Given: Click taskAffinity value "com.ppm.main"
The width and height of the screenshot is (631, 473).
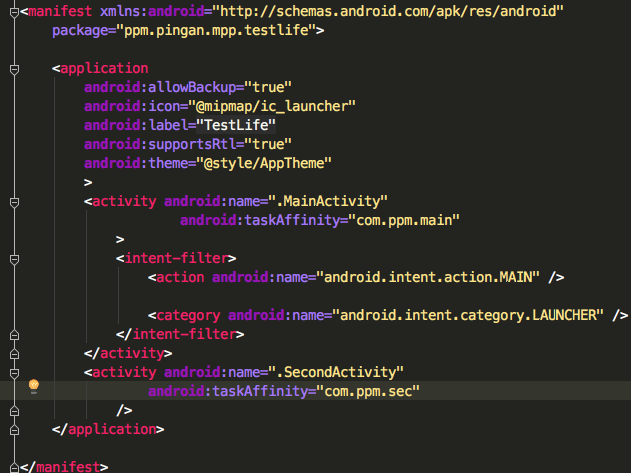Looking at the screenshot, I should (404, 220).
